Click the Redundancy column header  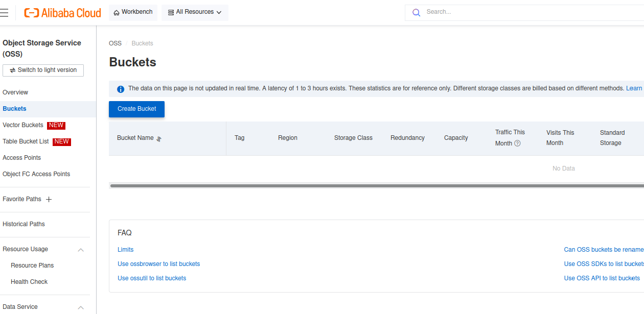(x=407, y=138)
